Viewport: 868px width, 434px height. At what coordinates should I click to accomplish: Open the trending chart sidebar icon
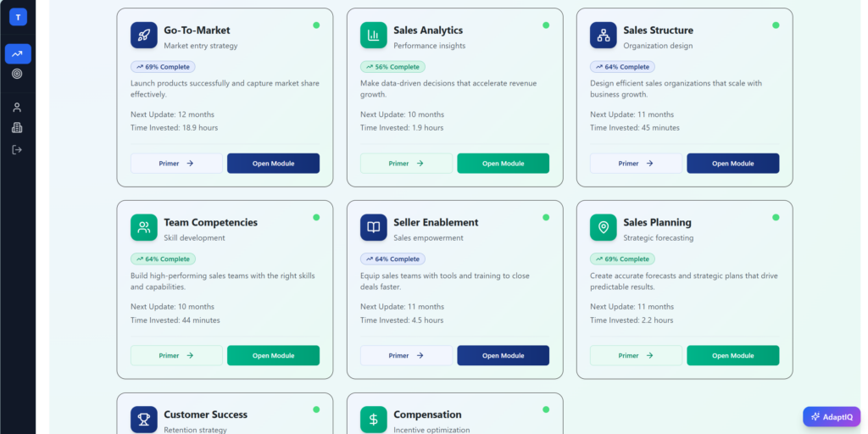[18, 53]
